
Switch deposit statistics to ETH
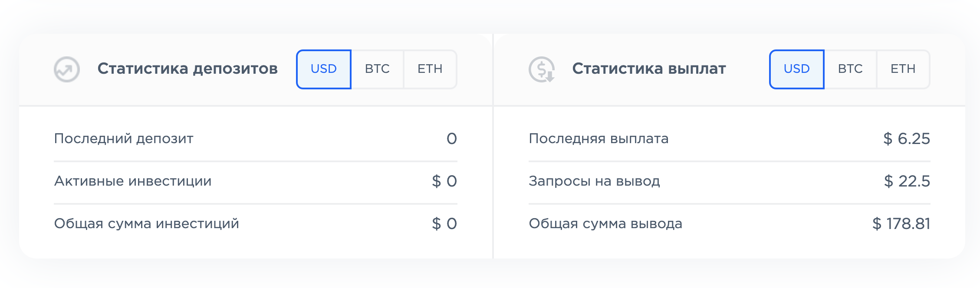click(430, 69)
